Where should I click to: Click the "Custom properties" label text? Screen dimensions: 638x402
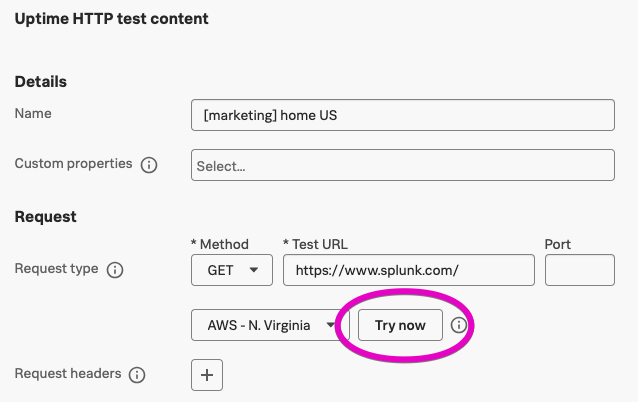click(73, 163)
